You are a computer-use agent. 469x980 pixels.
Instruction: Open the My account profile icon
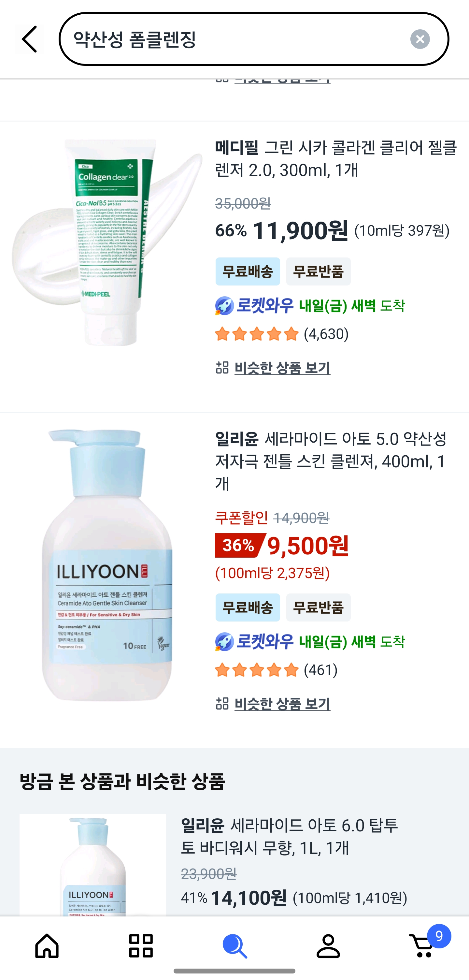point(328,945)
